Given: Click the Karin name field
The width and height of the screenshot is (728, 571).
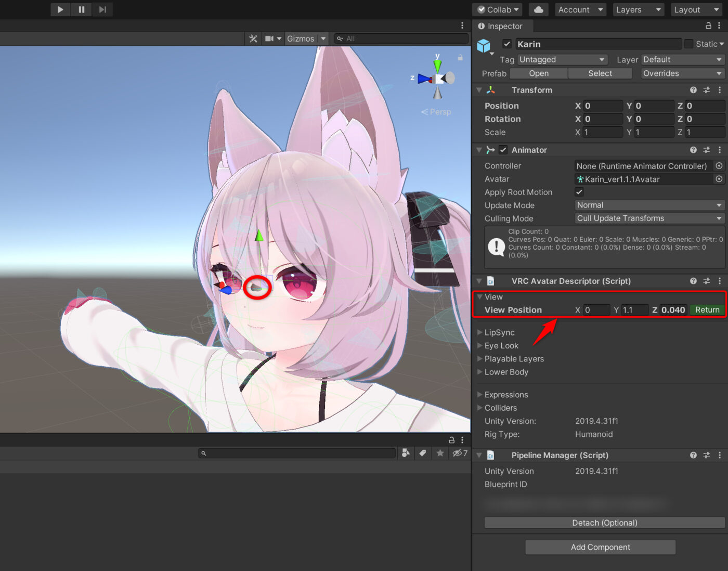Looking at the screenshot, I should pos(598,44).
